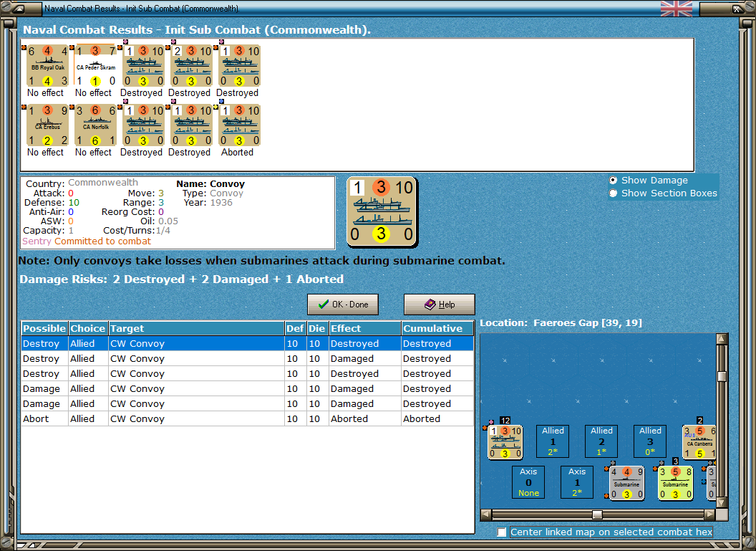Click the Axis 1 section box
The image size is (756, 551).
point(576,482)
